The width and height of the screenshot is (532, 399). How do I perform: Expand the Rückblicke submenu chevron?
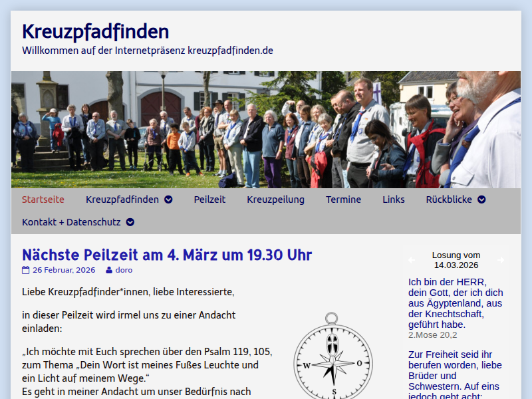[x=481, y=199]
